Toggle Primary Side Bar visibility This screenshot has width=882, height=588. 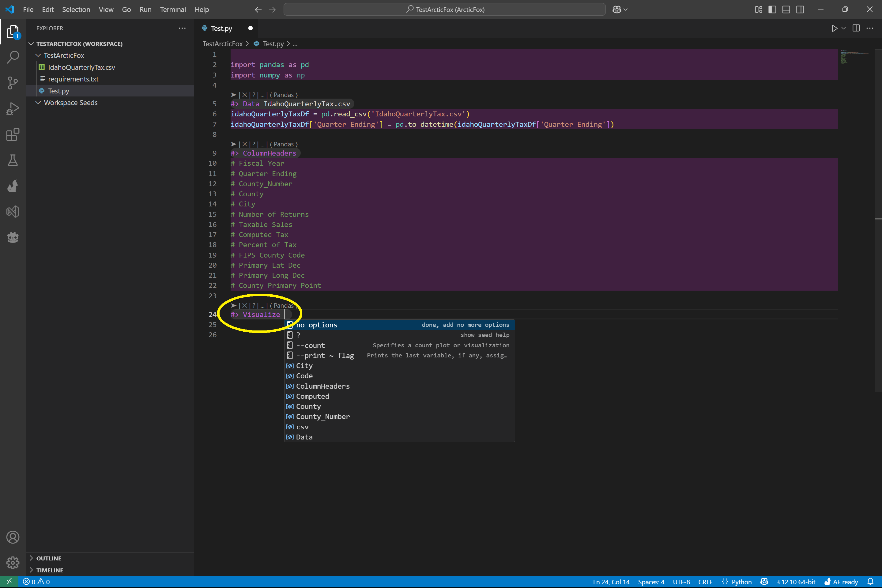click(772, 9)
